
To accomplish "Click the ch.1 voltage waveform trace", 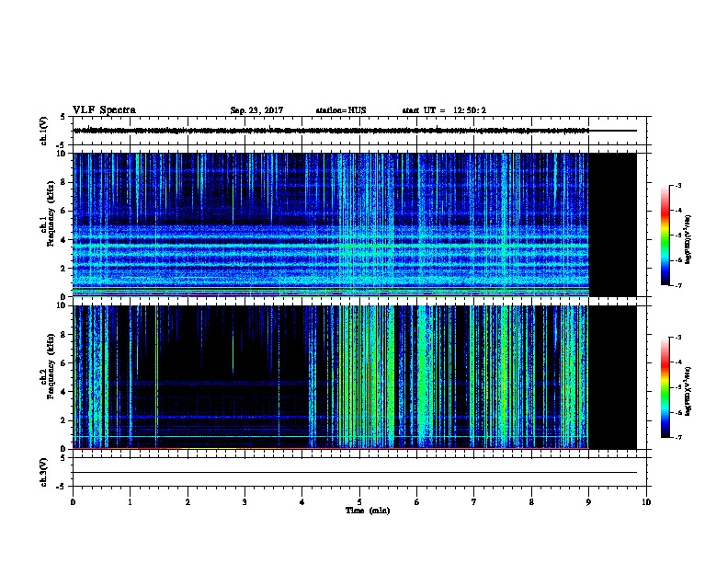I will [x=331, y=131].
